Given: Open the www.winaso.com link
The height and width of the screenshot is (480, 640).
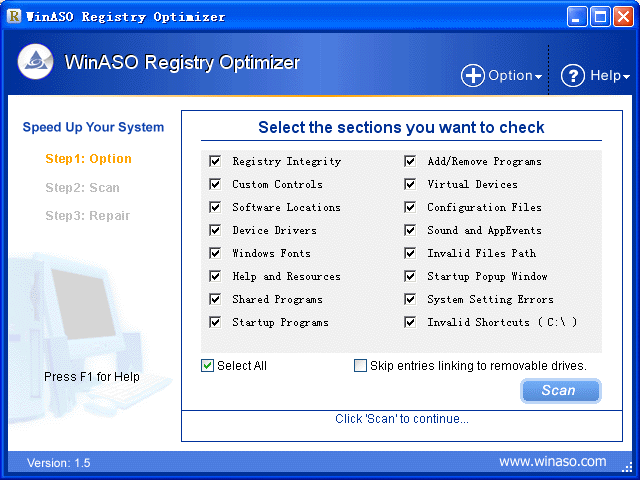Looking at the screenshot, I should [x=553, y=461].
